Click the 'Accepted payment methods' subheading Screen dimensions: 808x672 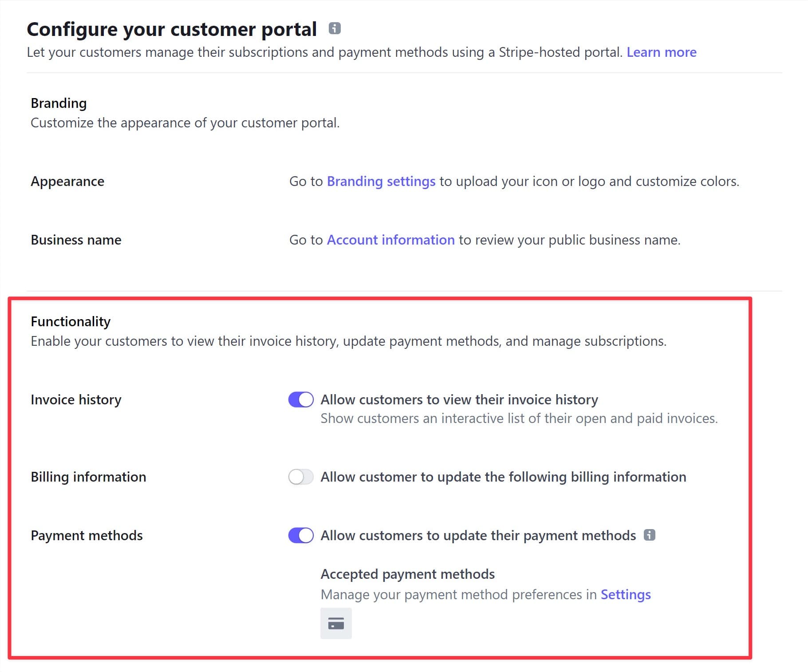pyautogui.click(x=407, y=574)
